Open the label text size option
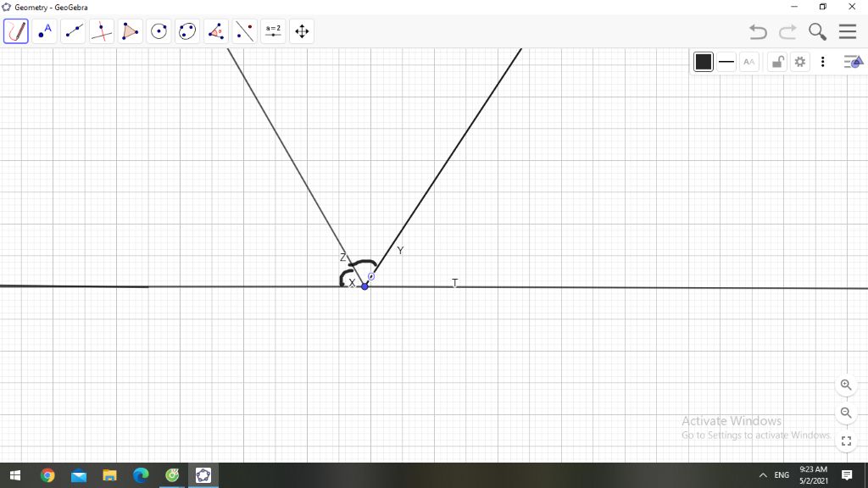The image size is (868, 488). tap(749, 62)
